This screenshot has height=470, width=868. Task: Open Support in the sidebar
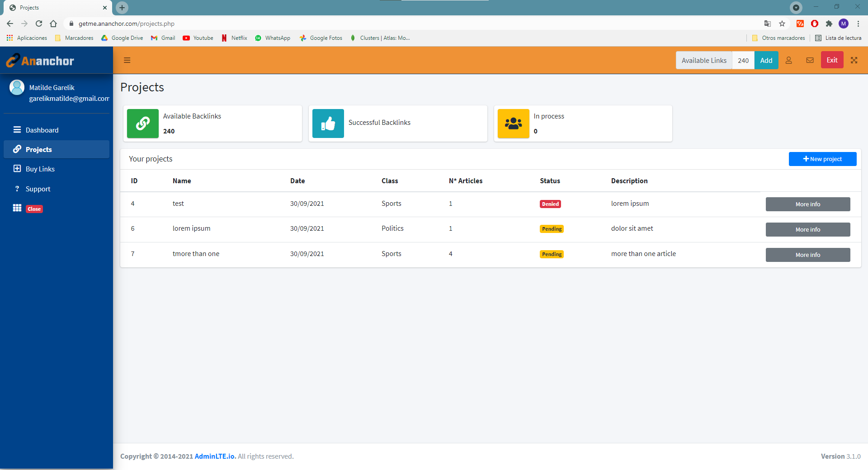coord(57,189)
